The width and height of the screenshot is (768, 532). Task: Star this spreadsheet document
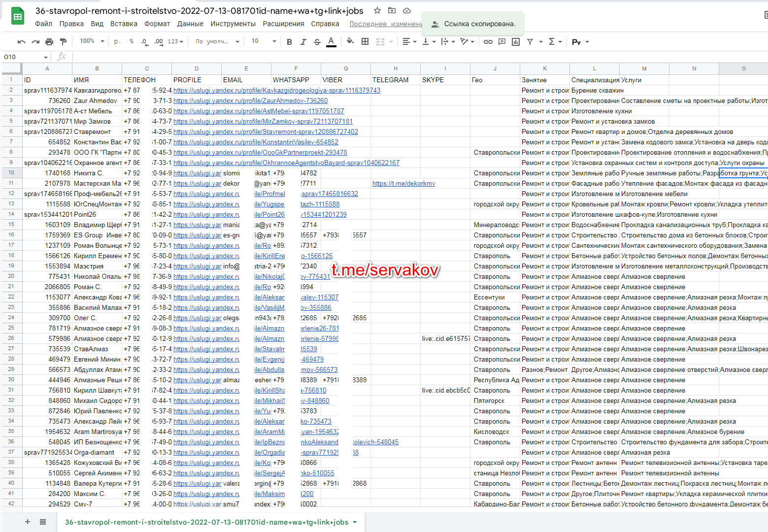coord(377,10)
